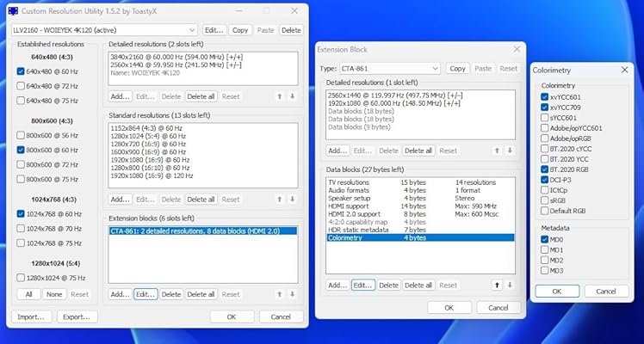Select 1280x800 (16:10) @ 60 Hz entry
This screenshot has width=644, height=344.
203,168
